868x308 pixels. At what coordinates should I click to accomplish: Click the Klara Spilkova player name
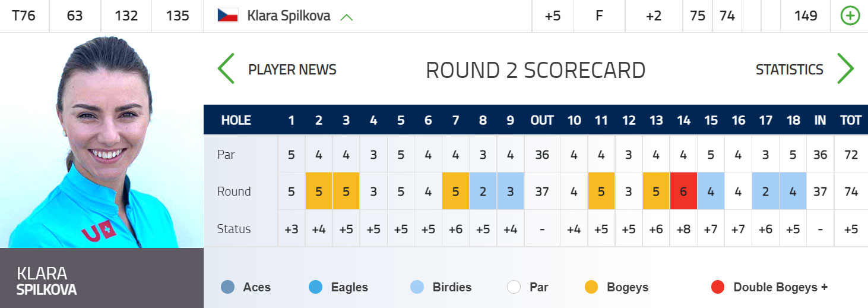click(x=289, y=16)
